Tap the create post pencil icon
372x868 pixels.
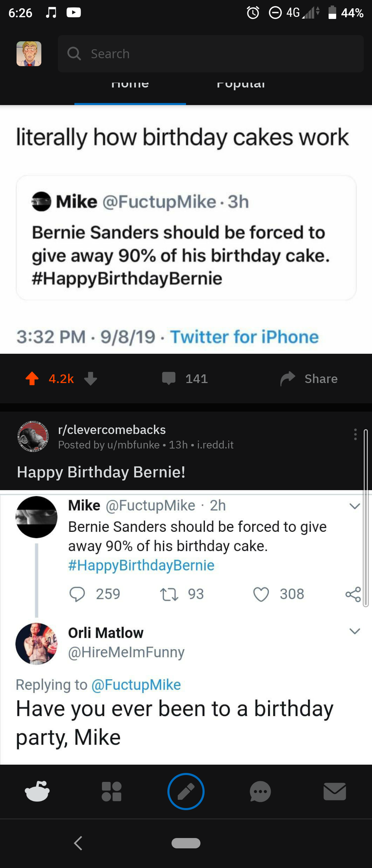[186, 791]
